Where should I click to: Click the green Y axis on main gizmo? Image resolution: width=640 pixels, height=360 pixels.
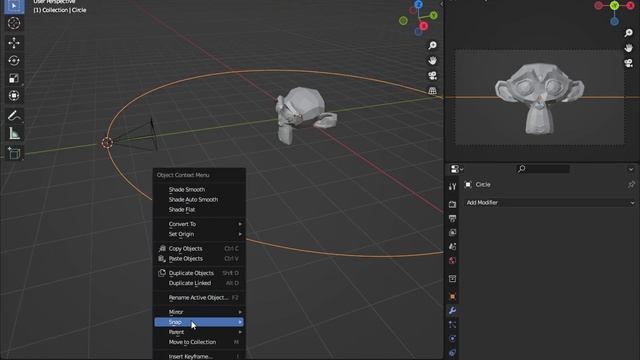pyautogui.click(x=433, y=16)
